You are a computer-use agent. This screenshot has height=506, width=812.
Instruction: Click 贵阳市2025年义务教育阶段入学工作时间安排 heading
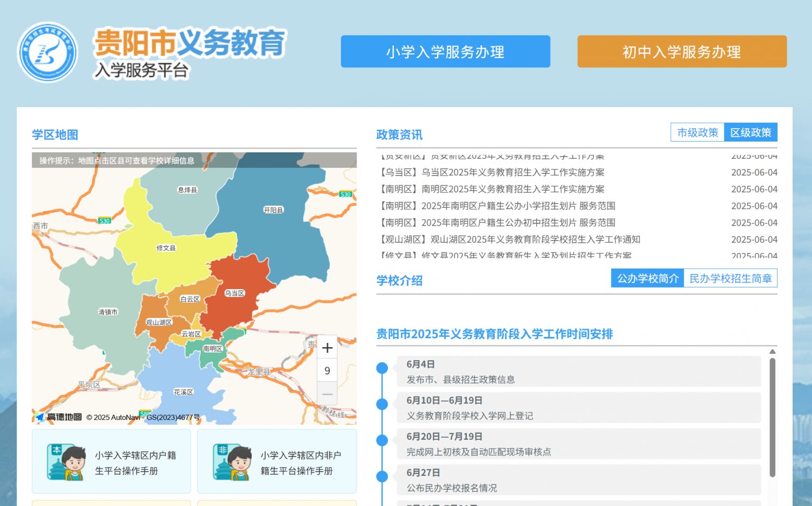(x=495, y=334)
